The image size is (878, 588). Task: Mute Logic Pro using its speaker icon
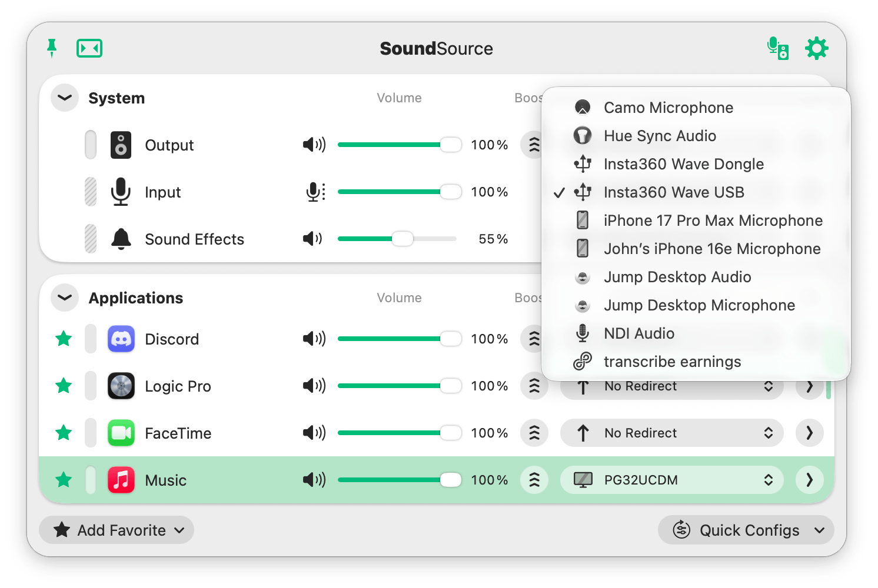pyautogui.click(x=314, y=386)
